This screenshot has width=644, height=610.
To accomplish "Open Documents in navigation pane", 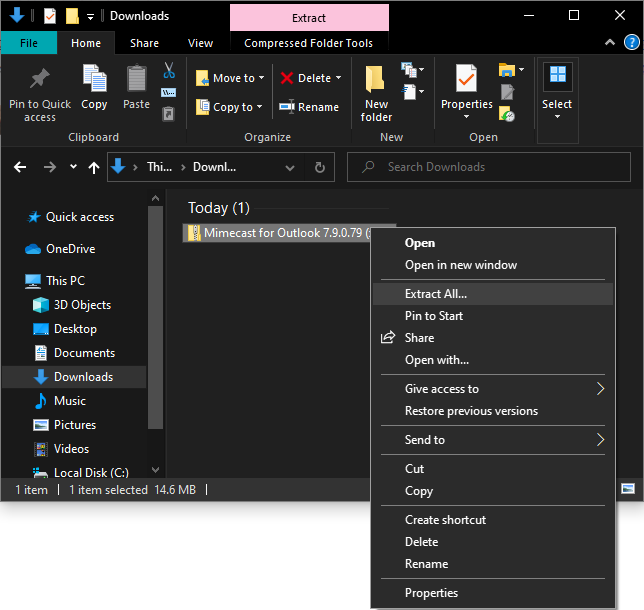I will click(74, 353).
